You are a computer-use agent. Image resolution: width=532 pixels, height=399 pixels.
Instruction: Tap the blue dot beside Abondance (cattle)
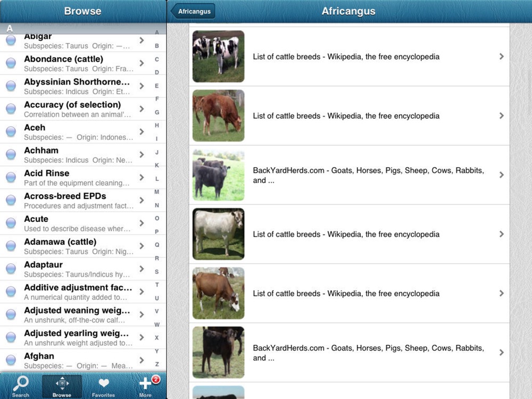tap(11, 63)
